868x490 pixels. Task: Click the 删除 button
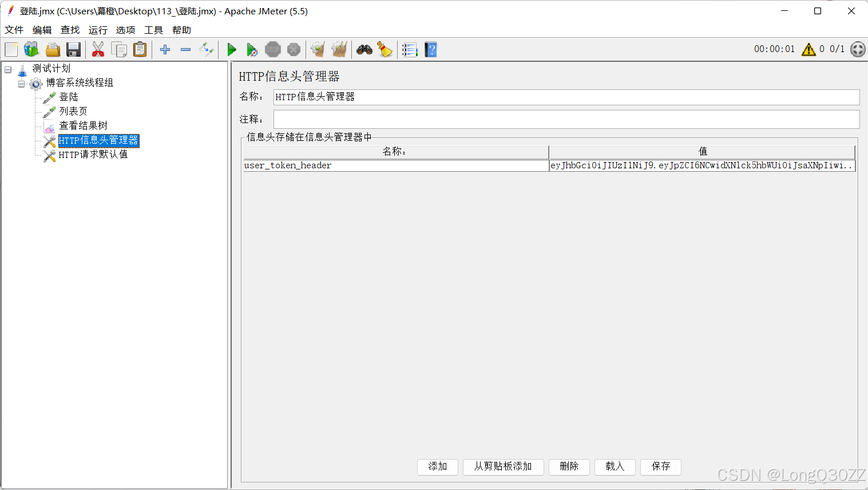coord(569,467)
